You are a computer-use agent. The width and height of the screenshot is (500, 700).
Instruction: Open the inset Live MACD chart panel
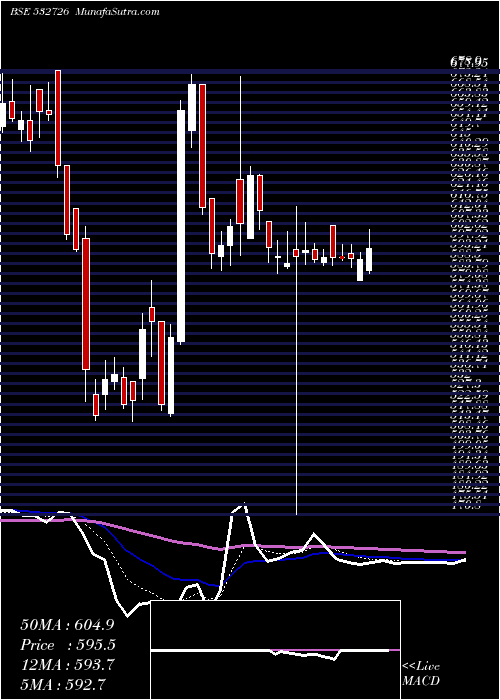tap(276, 650)
